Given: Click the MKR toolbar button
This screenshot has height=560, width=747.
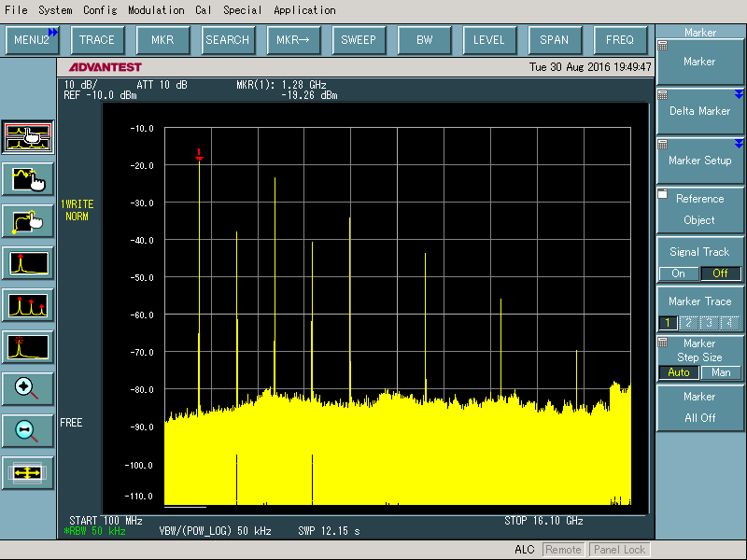Looking at the screenshot, I should pyautogui.click(x=162, y=40).
